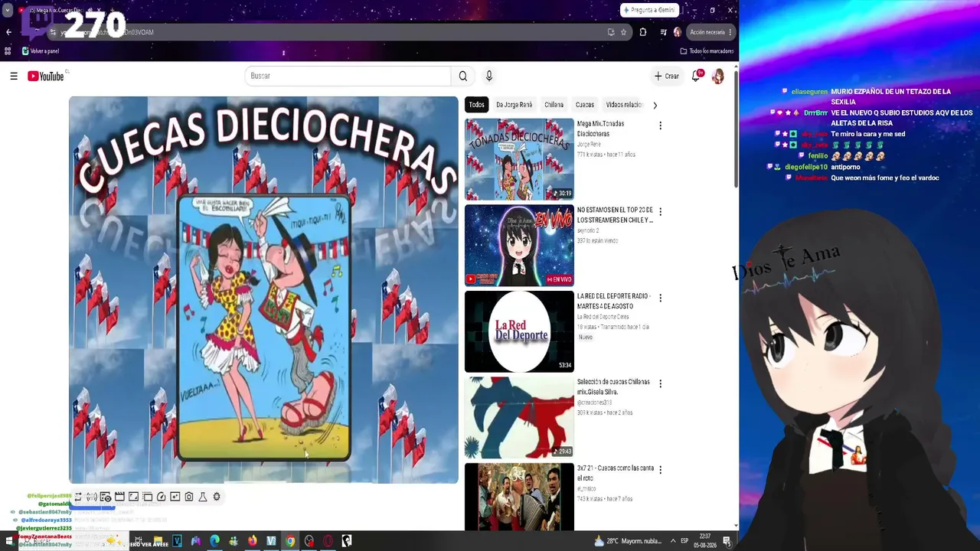This screenshot has width=980, height=551.
Task: Click Pregunta a Gemini button
Action: tap(649, 10)
